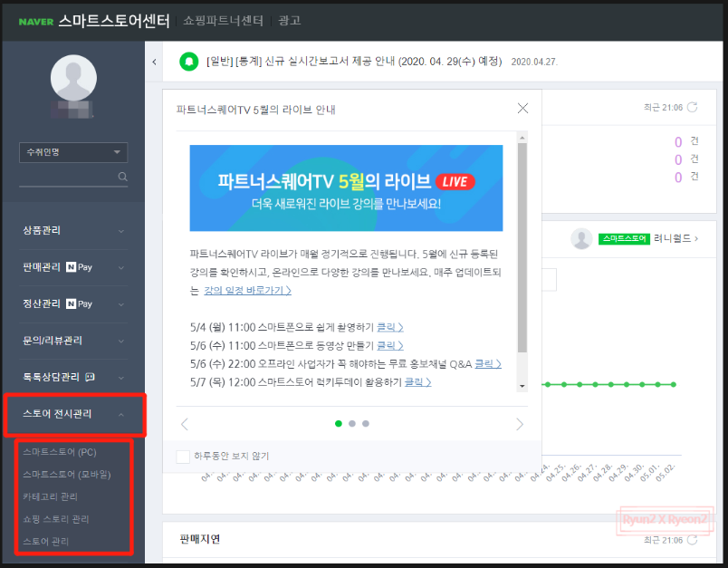Viewport: 728px width, 568px height.
Task: Go to next popup slide arrow
Action: [520, 424]
